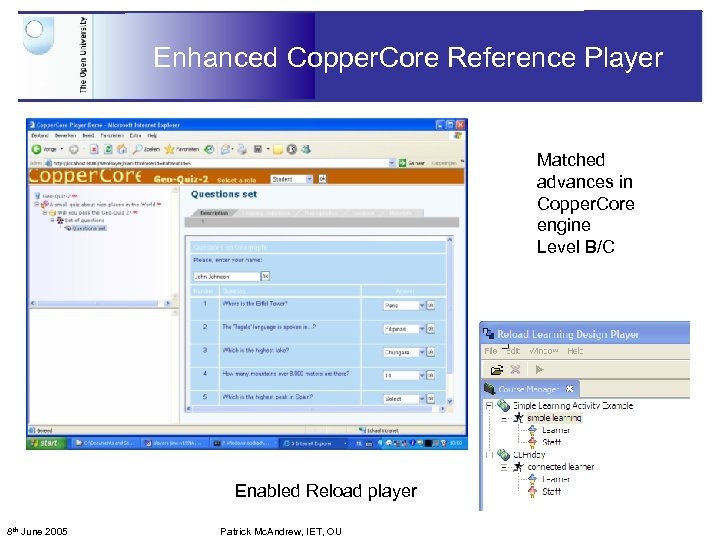720x540 pixels.
Task: Collapse 'A small quiz about nice places' node
Action: point(37,204)
